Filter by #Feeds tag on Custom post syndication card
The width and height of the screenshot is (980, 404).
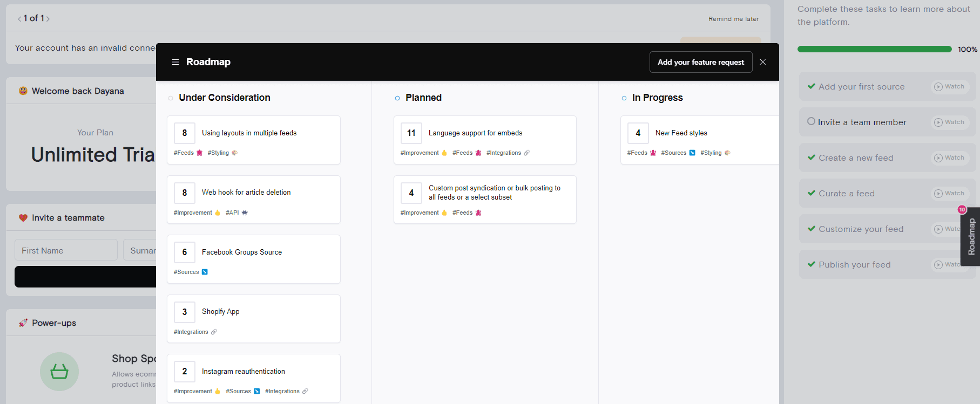(467, 213)
